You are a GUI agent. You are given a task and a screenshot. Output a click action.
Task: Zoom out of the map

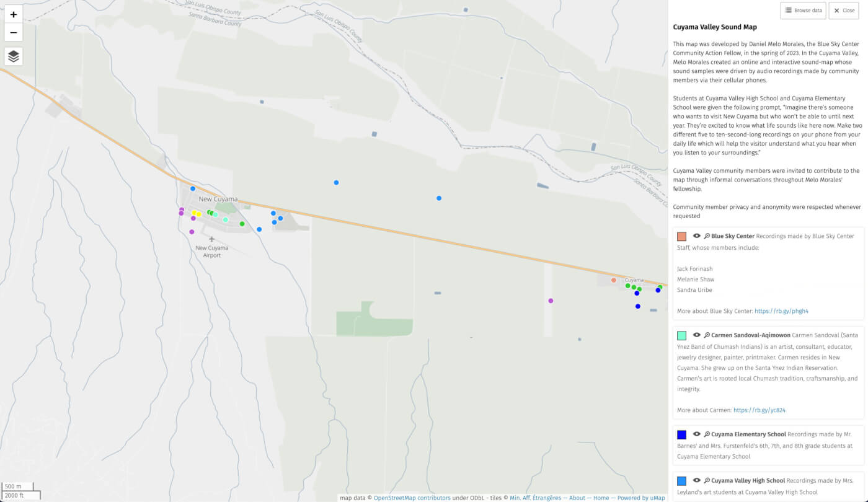point(14,33)
